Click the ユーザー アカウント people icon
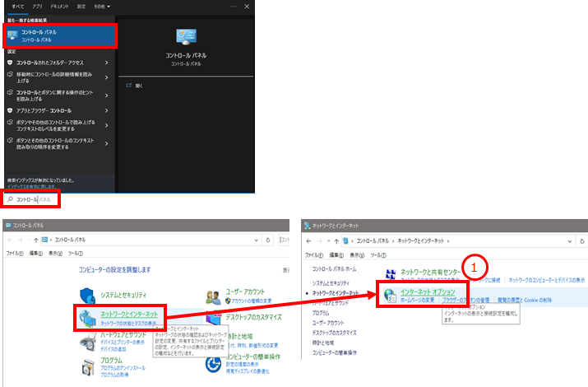Screen dimensions: 588x387 213,297
